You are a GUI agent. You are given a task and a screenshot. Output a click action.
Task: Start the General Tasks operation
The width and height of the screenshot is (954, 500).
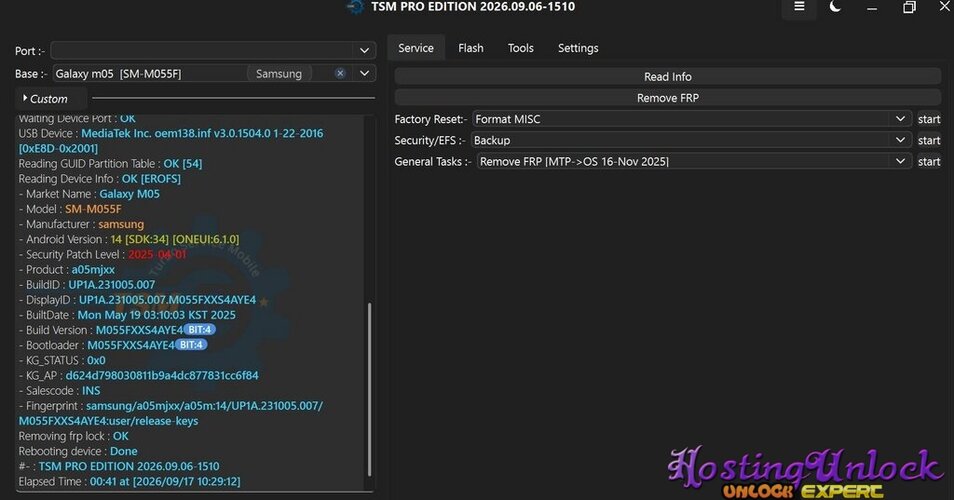[x=928, y=162]
